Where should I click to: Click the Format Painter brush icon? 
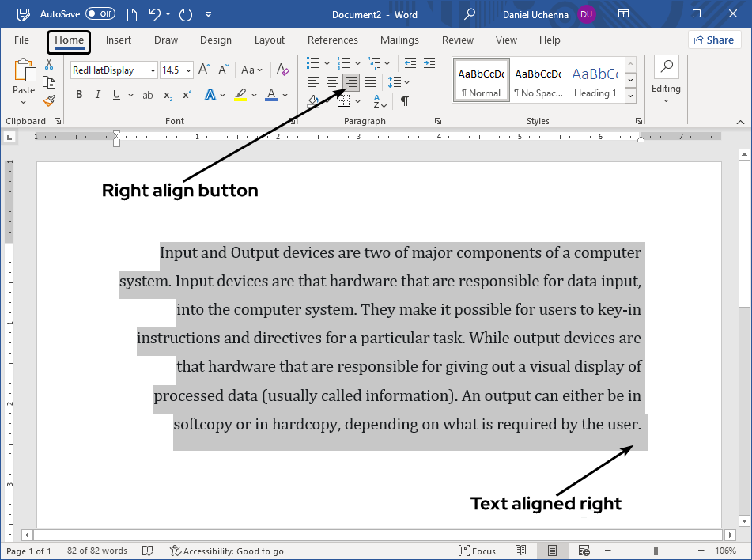click(x=49, y=100)
